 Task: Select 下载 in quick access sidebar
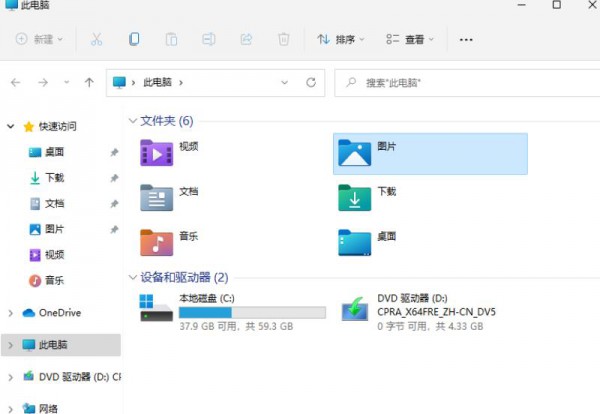coord(54,178)
